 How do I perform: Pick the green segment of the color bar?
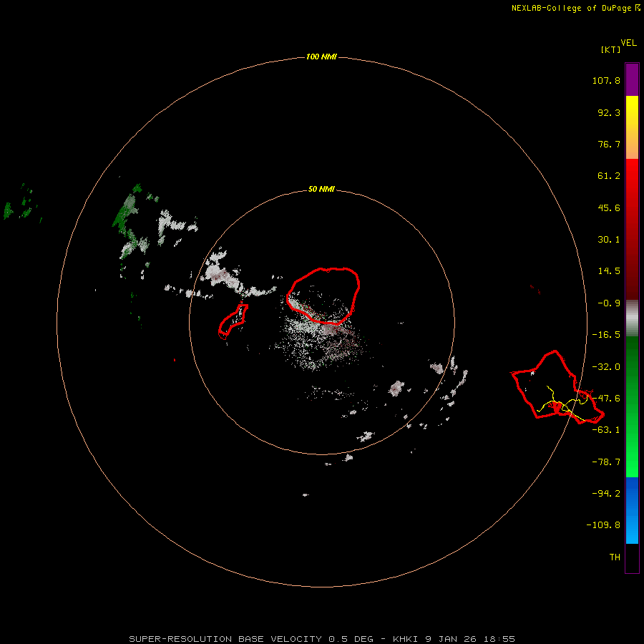(x=632, y=406)
